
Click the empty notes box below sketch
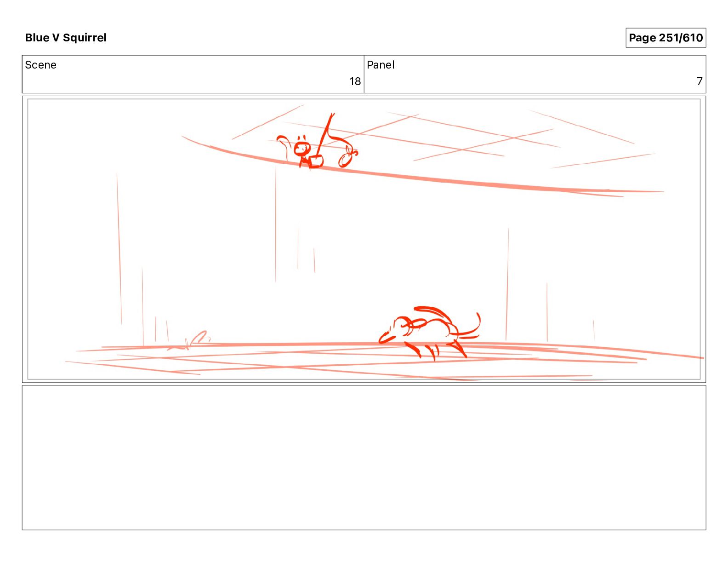(364, 458)
